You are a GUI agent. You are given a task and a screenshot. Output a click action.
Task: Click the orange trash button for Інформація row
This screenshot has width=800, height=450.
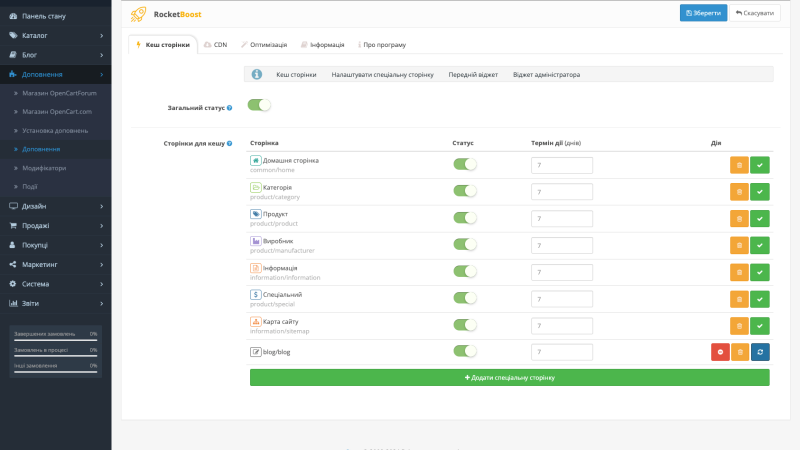[x=739, y=272]
